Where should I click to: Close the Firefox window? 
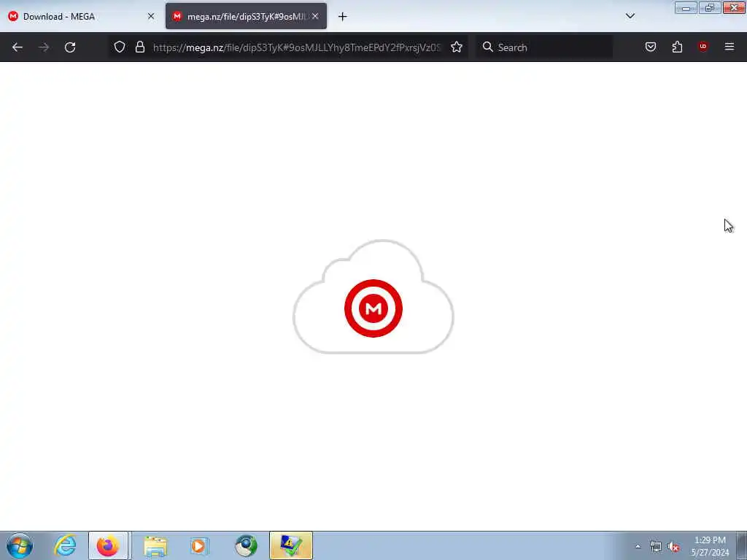pyautogui.click(x=734, y=7)
